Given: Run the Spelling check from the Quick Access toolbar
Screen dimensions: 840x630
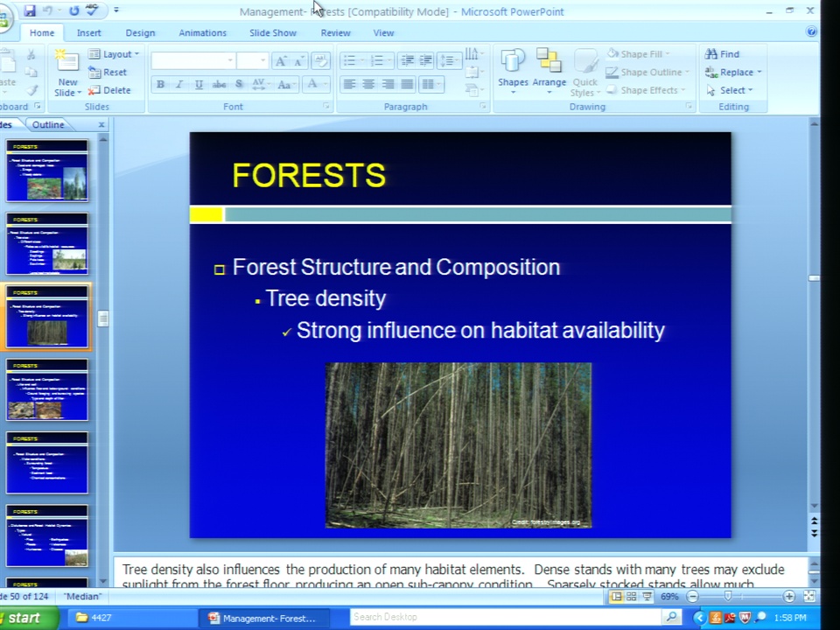Looking at the screenshot, I should [x=92, y=10].
